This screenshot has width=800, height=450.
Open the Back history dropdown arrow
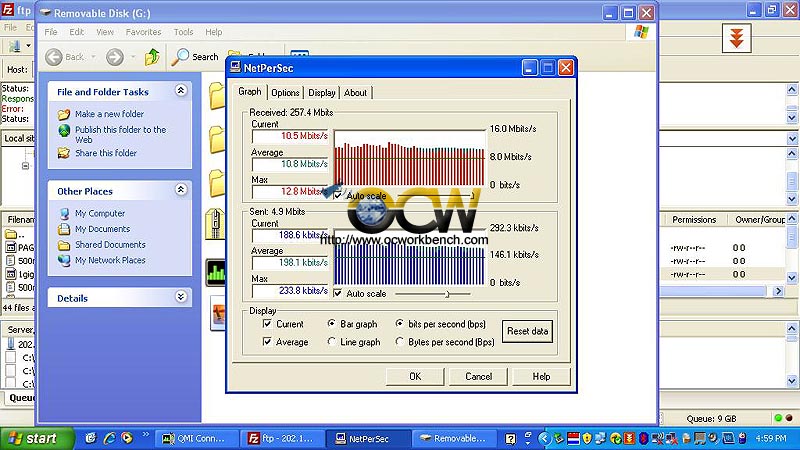(x=94, y=57)
